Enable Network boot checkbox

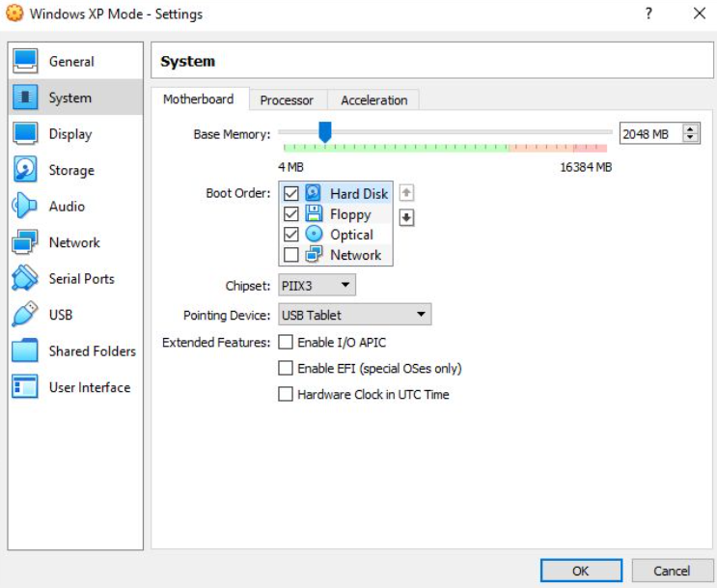coord(290,255)
